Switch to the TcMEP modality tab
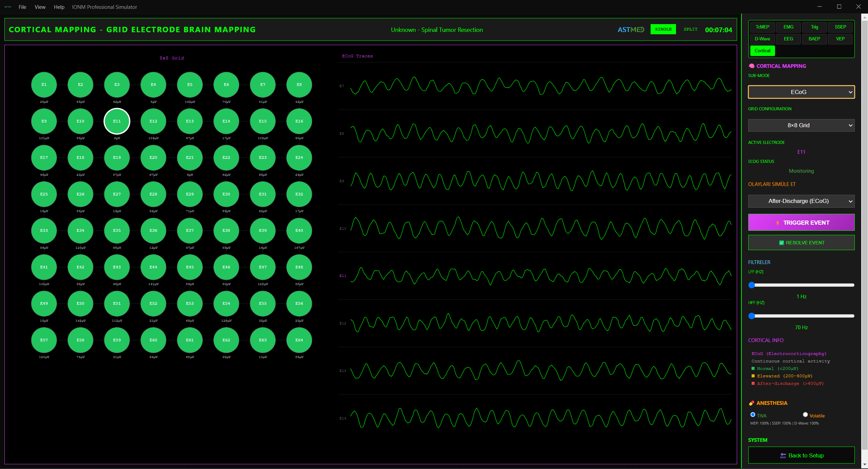The image size is (868, 469). pyautogui.click(x=762, y=27)
